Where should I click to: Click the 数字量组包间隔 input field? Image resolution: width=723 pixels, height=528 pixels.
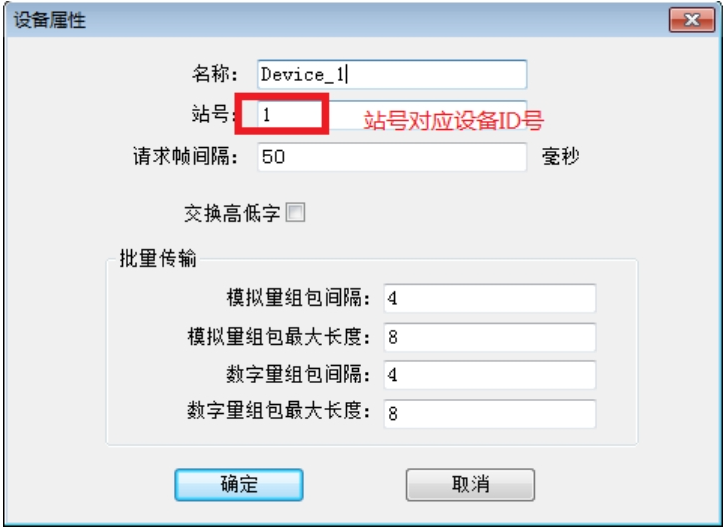[x=490, y=375]
